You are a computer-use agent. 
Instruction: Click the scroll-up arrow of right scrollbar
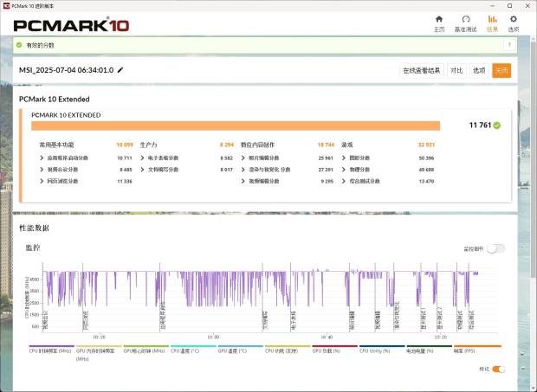pyautogui.click(x=534, y=38)
